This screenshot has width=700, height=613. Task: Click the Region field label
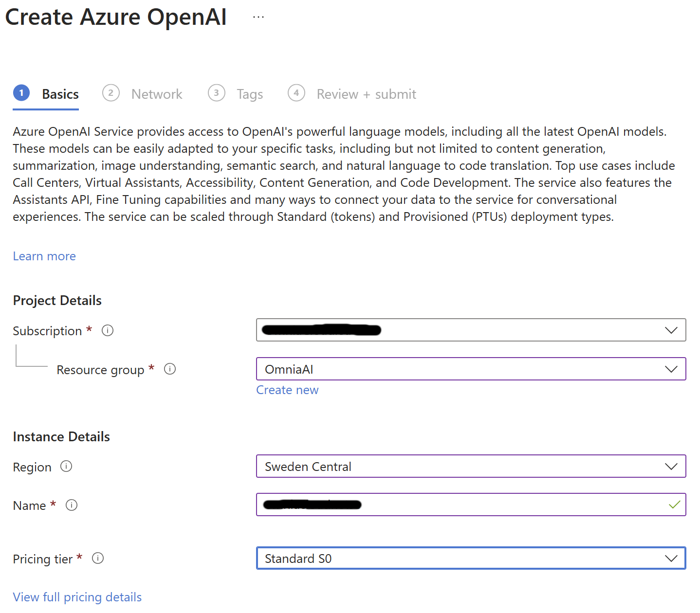click(32, 468)
